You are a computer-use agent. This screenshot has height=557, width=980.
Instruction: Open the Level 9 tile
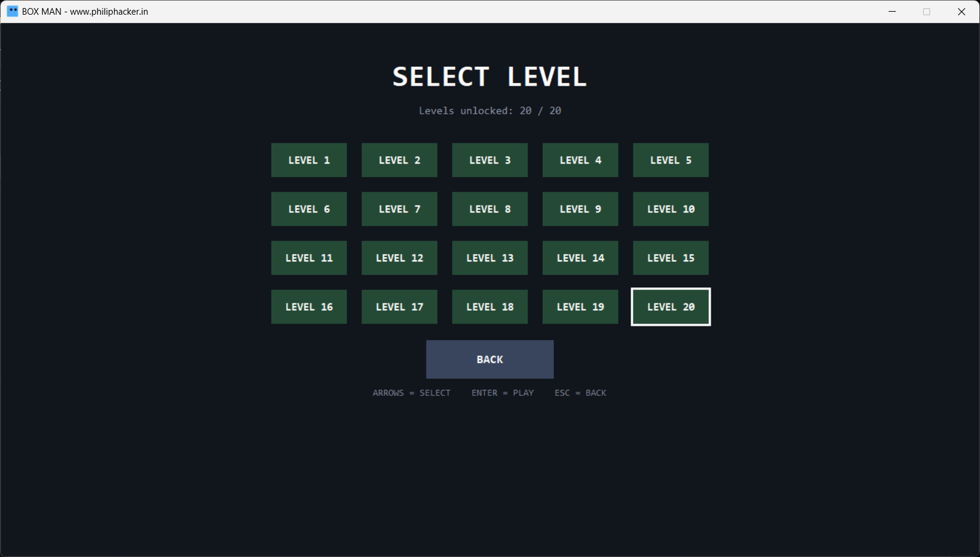pyautogui.click(x=580, y=209)
